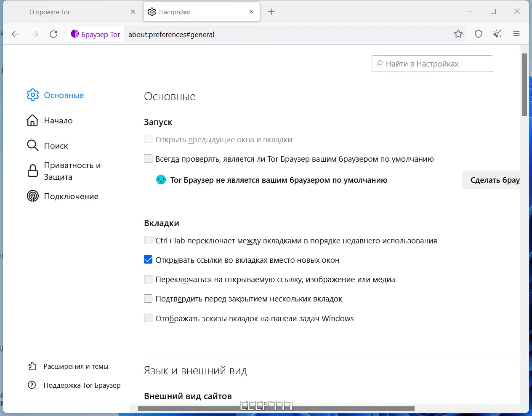Click the Язык и внешний вид heading
This screenshot has height=416, width=532.
point(196,371)
